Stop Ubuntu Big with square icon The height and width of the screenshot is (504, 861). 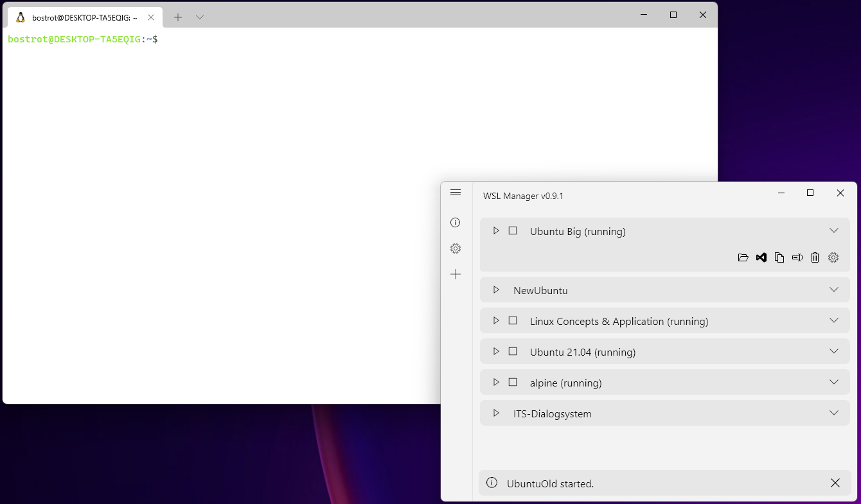pos(513,230)
